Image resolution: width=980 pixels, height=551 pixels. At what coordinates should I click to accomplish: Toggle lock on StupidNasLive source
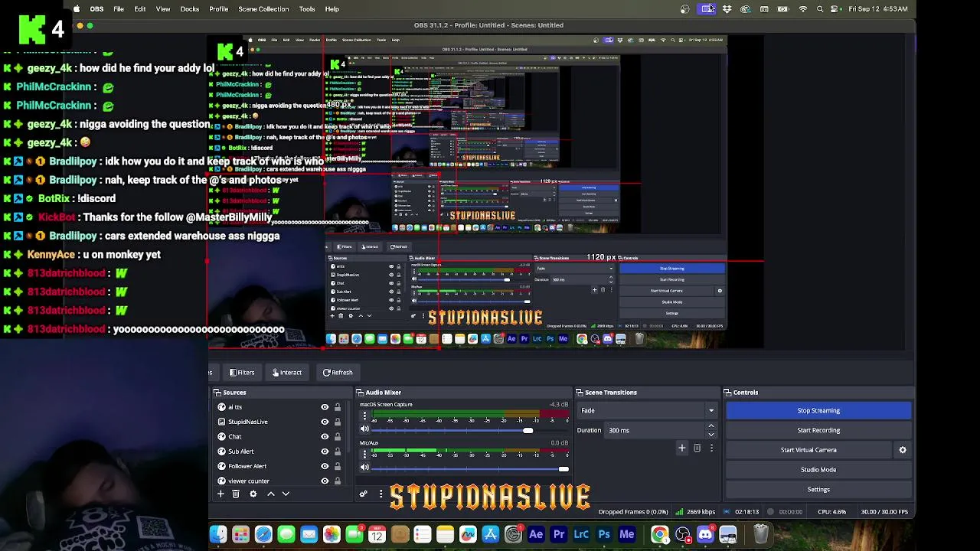coord(337,422)
